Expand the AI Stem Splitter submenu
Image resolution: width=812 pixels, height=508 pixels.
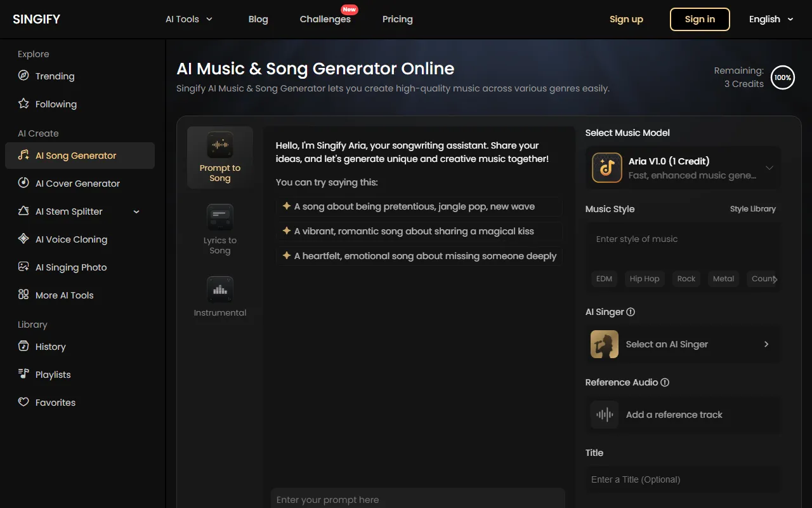[136, 211]
